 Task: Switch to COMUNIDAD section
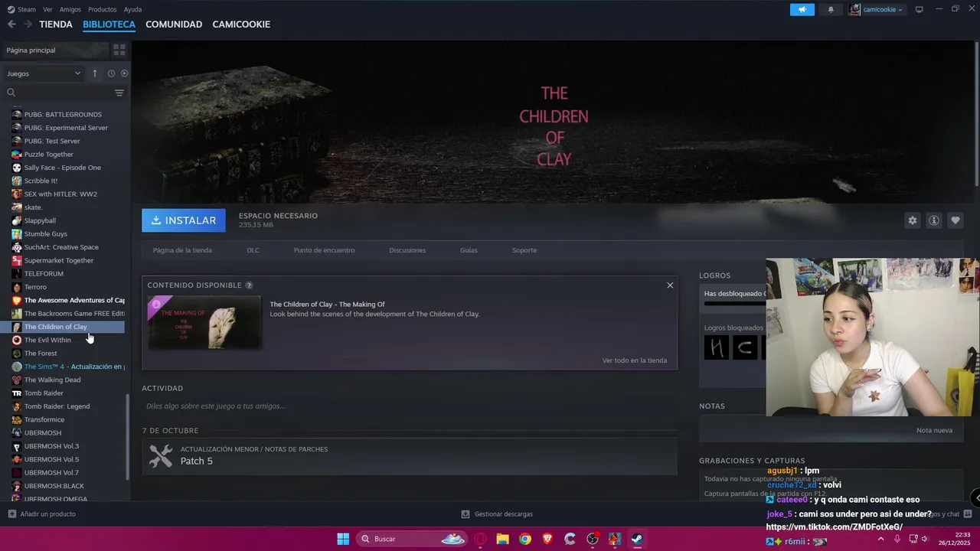tap(174, 24)
